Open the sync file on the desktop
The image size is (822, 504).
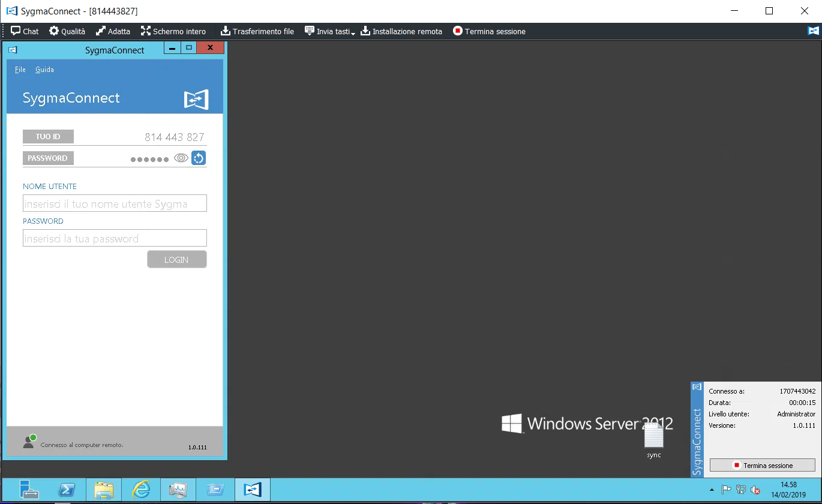(654, 441)
